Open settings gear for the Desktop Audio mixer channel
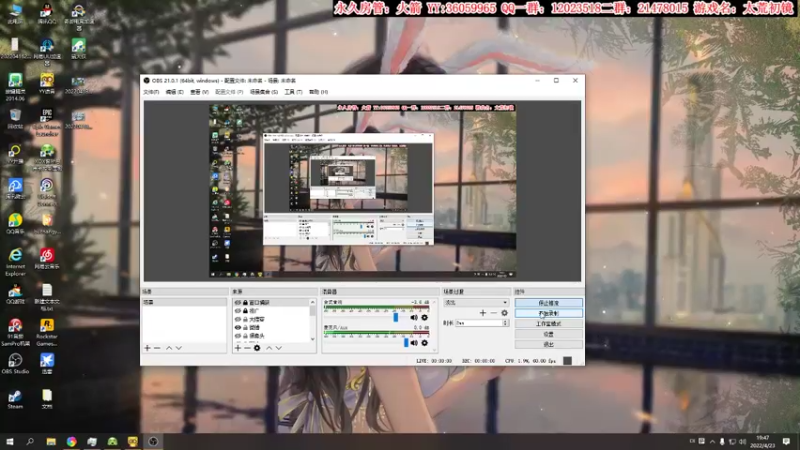The height and width of the screenshot is (450, 800). pyautogui.click(x=424, y=317)
